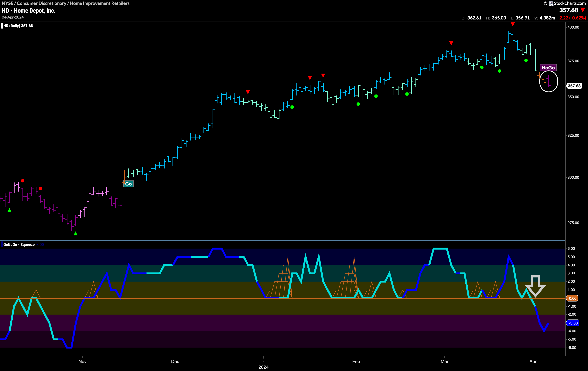Click the red down arrow beside 357.68 header price

click(583, 10)
